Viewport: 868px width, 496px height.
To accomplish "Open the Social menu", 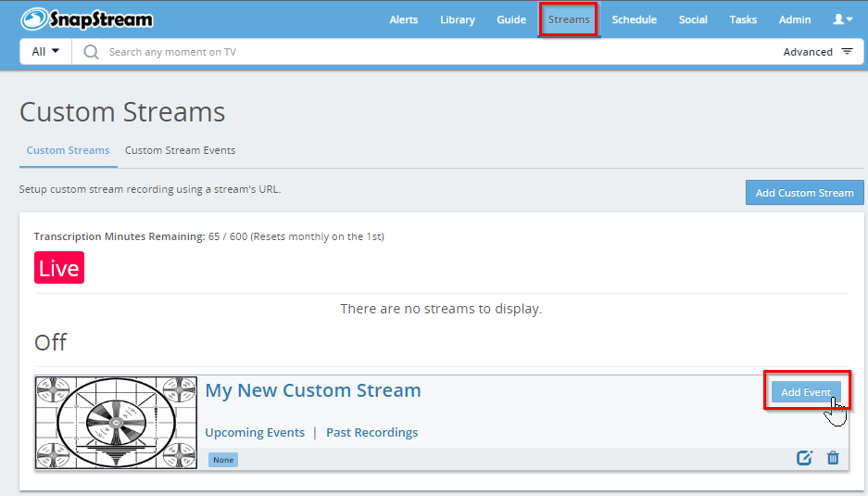I will [x=693, y=19].
